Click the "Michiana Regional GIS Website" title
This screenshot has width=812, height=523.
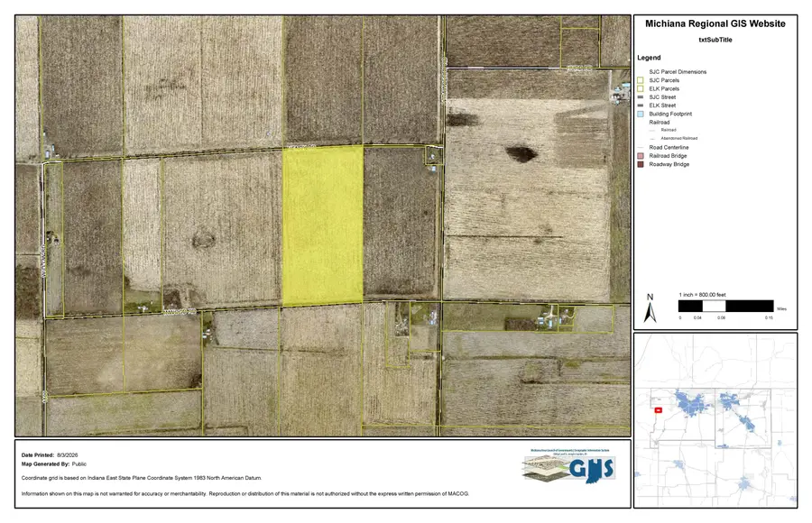[x=715, y=23]
